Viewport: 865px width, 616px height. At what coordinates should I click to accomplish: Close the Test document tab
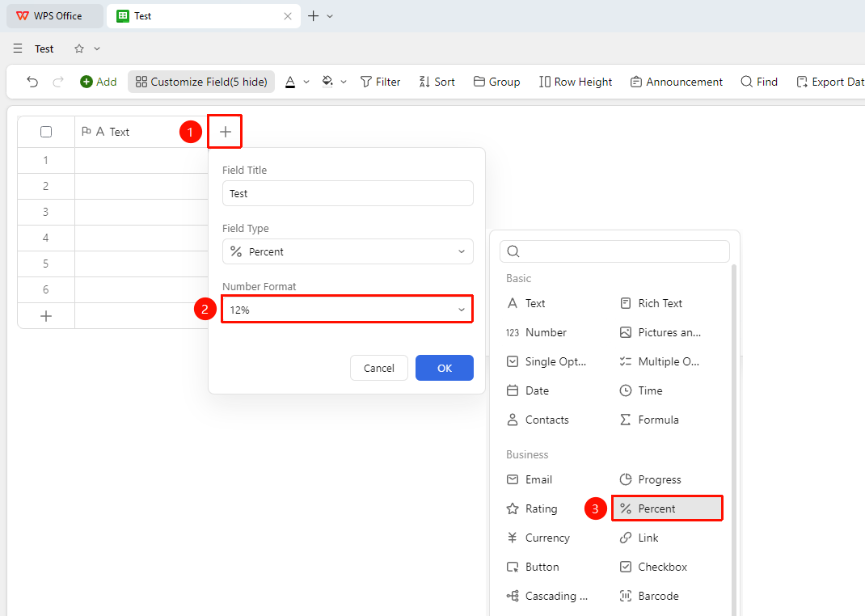[288, 16]
